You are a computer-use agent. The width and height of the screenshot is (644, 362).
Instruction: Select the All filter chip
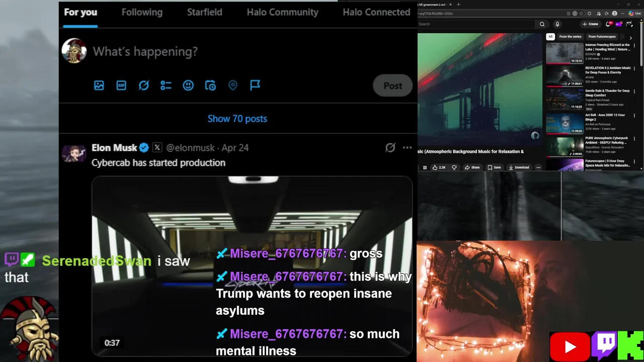tap(550, 37)
